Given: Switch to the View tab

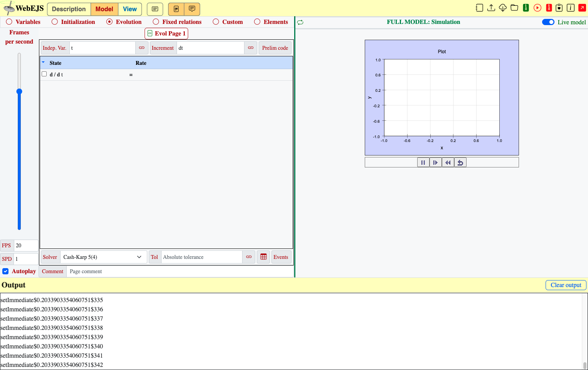Looking at the screenshot, I should 130,9.
